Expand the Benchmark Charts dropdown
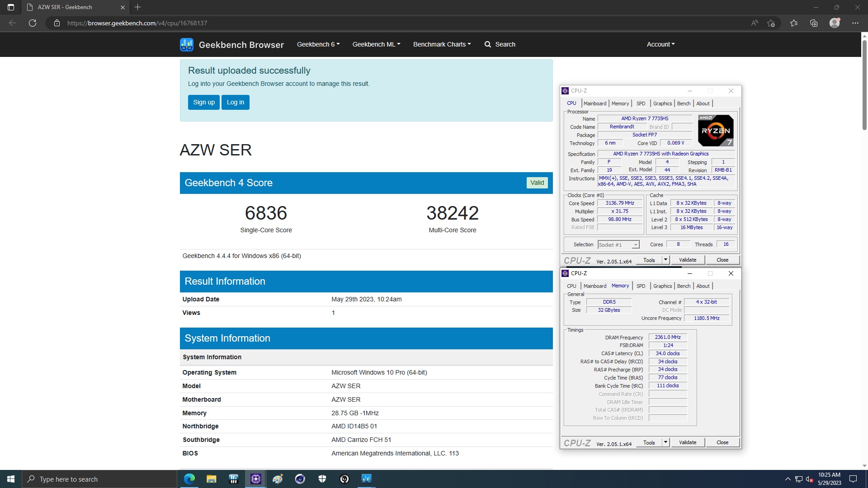The image size is (868, 488). [x=442, y=44]
